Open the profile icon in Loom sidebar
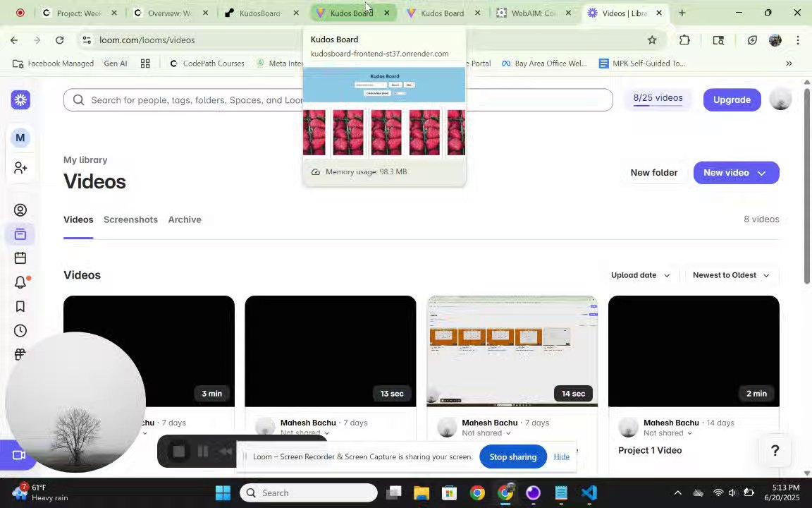This screenshot has height=508, width=812. point(20,210)
